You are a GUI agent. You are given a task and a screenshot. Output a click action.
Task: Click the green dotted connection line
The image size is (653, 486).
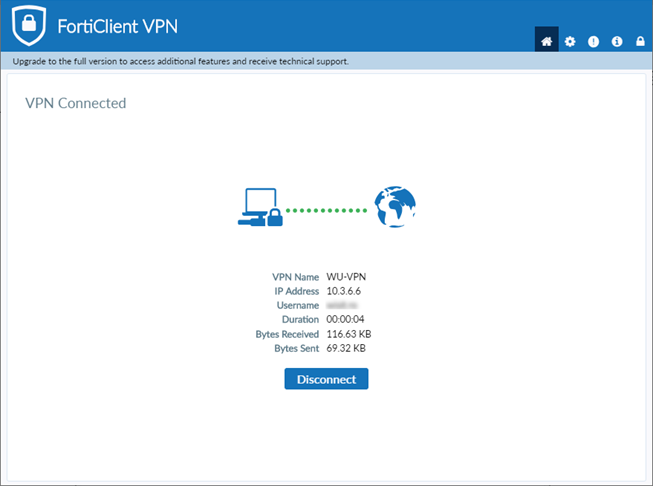pos(326,210)
